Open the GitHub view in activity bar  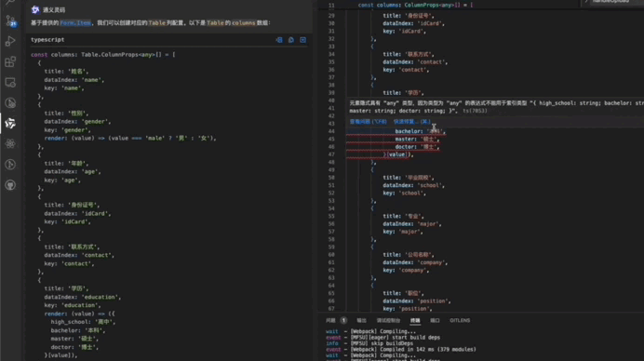tap(10, 185)
